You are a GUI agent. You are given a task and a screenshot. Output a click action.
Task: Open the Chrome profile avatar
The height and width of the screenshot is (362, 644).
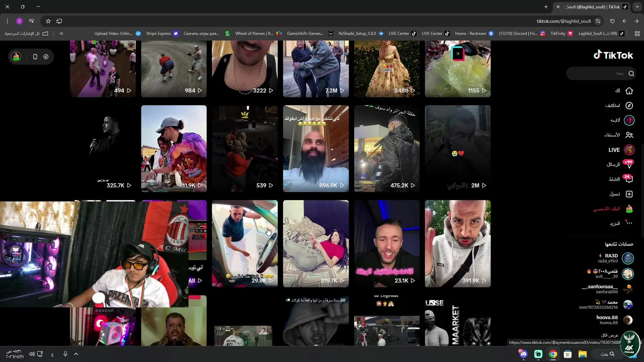click(19, 21)
